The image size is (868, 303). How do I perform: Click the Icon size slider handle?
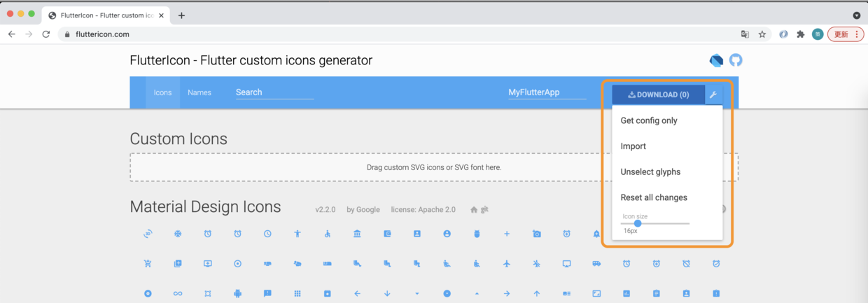click(638, 223)
